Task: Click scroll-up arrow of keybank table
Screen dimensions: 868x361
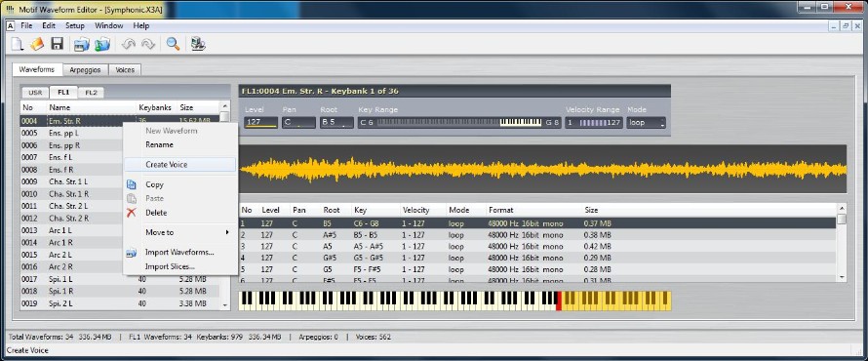Action: click(x=842, y=208)
